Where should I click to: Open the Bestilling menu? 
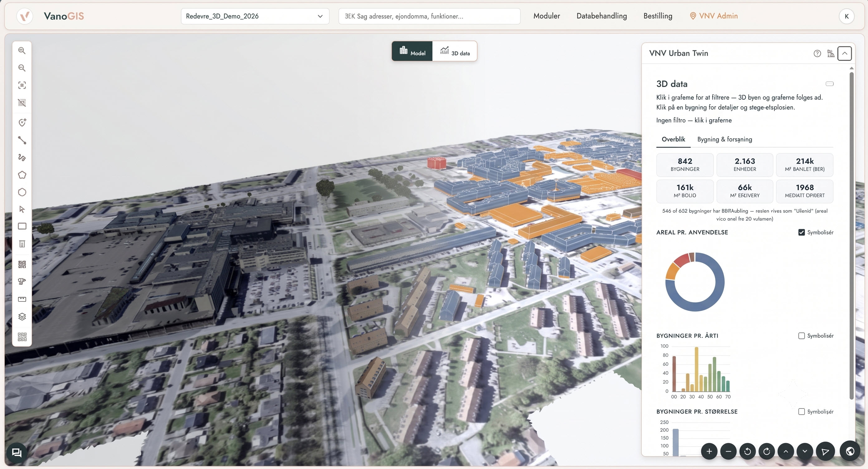pyautogui.click(x=658, y=16)
